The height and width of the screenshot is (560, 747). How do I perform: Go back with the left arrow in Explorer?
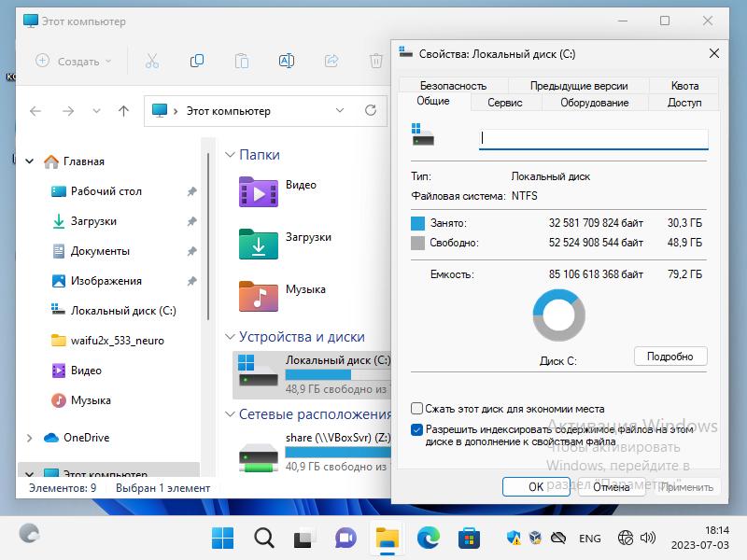point(35,111)
